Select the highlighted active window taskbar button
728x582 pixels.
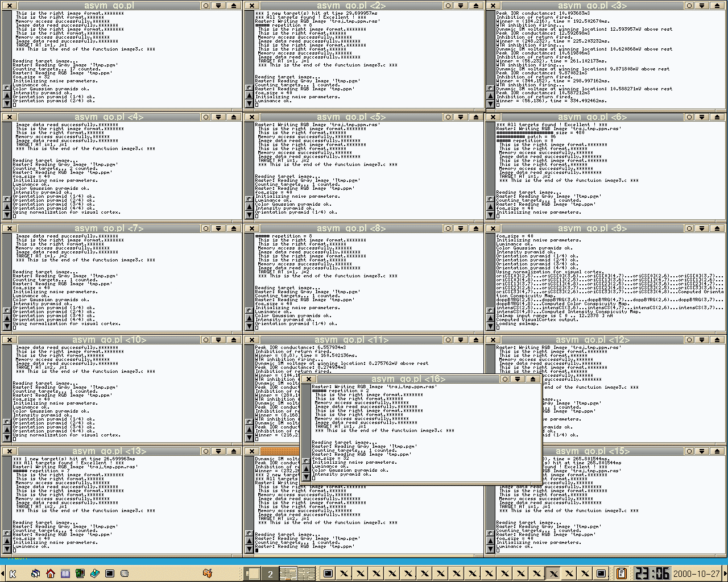553,573
